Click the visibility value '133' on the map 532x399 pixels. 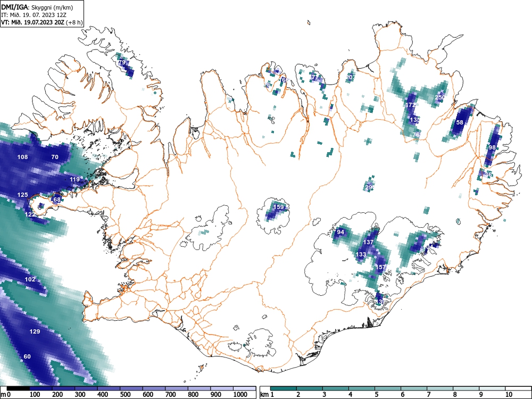coord(361,254)
